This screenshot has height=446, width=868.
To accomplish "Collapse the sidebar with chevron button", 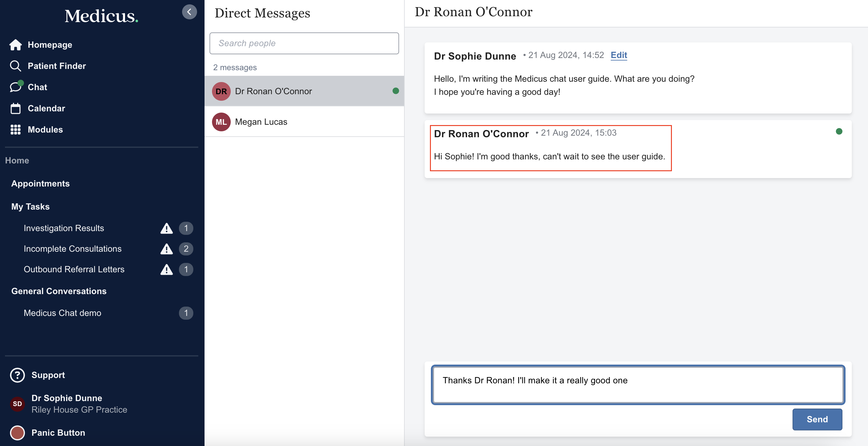I will pyautogui.click(x=189, y=12).
